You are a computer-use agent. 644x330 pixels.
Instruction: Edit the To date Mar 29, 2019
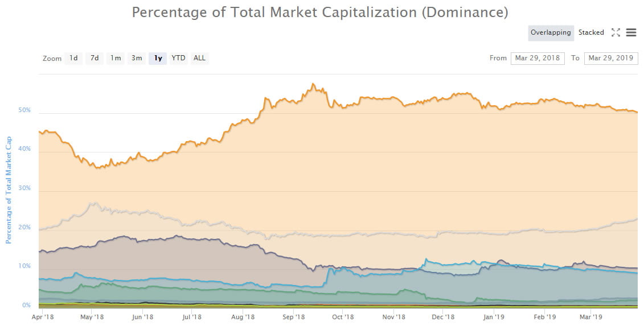point(611,58)
